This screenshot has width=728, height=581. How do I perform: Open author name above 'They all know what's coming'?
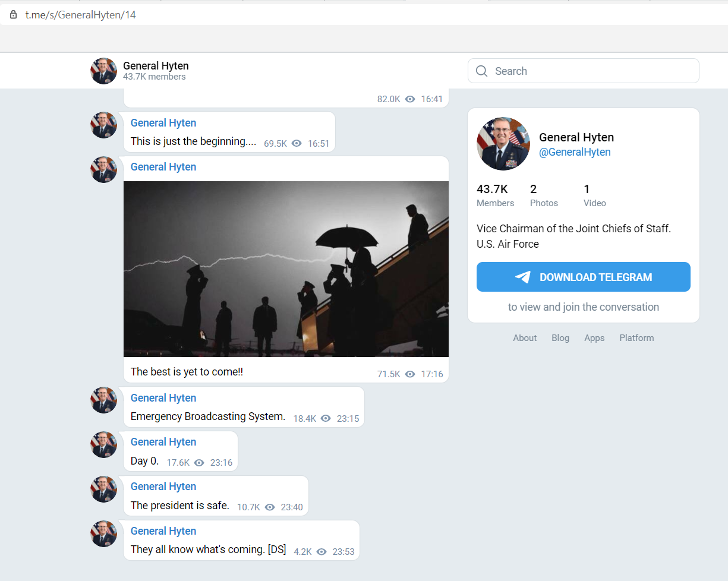163,531
